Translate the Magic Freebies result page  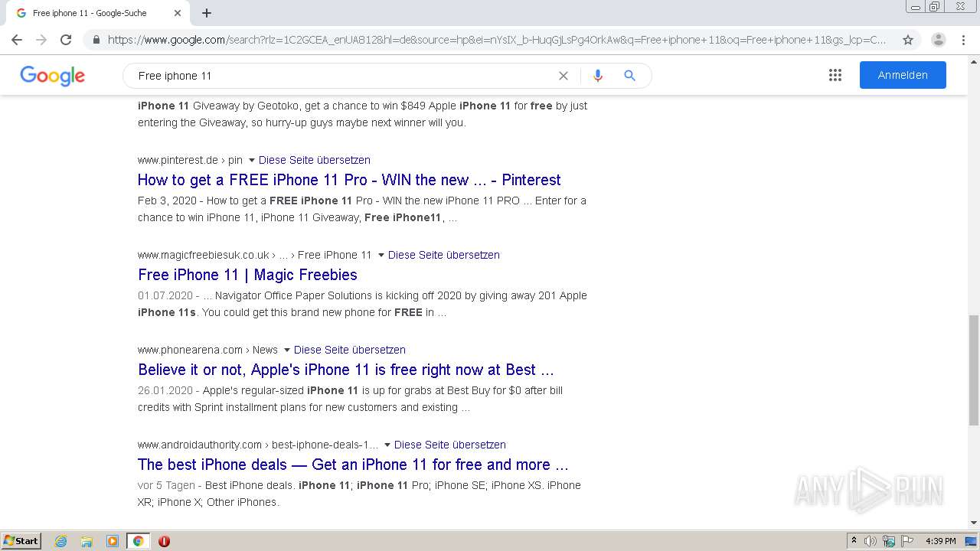point(444,255)
